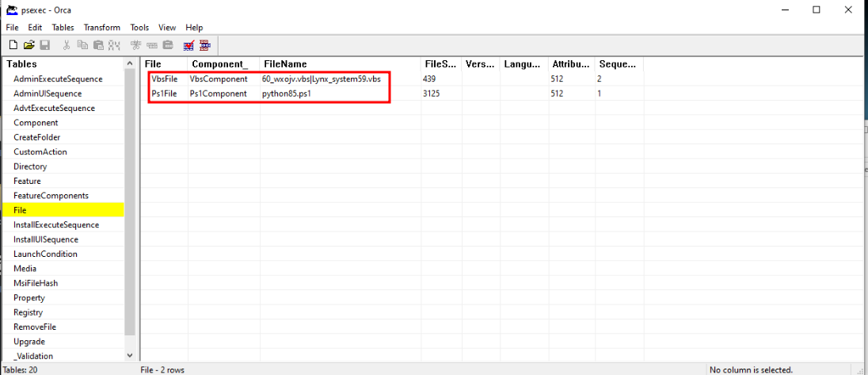Sort by the FileSize column header
The image size is (868, 375).
441,64
